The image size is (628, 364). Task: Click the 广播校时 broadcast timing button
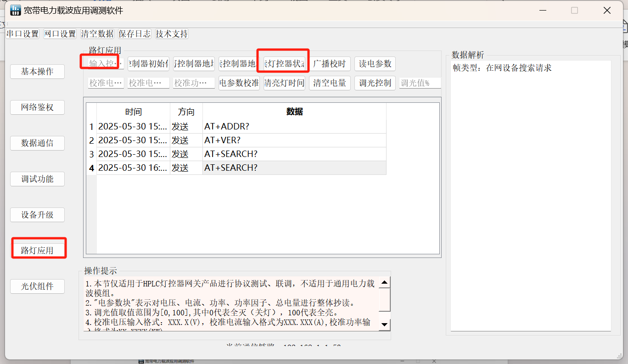330,63
